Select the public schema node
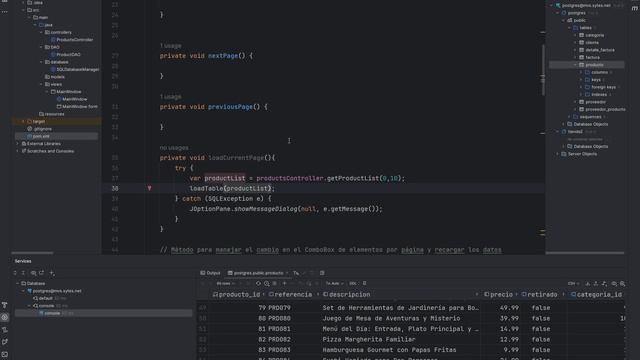Viewport: 640px width, 360px height. click(x=576, y=20)
